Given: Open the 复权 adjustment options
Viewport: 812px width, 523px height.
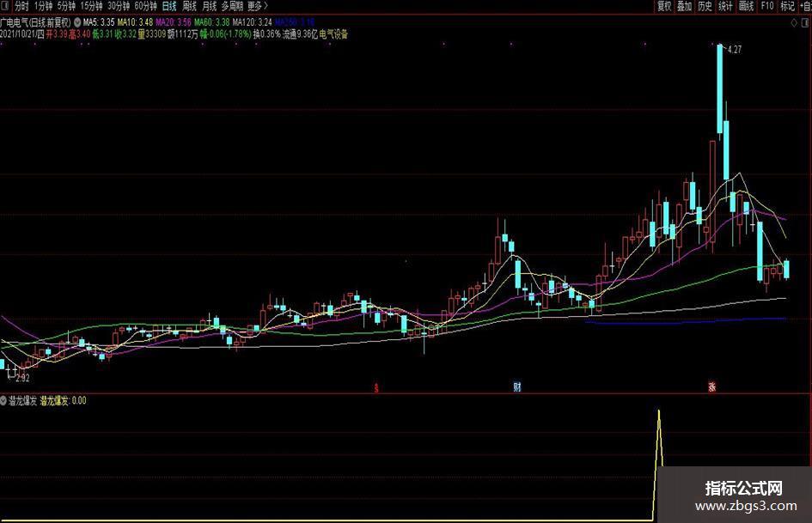Looking at the screenshot, I should (664, 6).
